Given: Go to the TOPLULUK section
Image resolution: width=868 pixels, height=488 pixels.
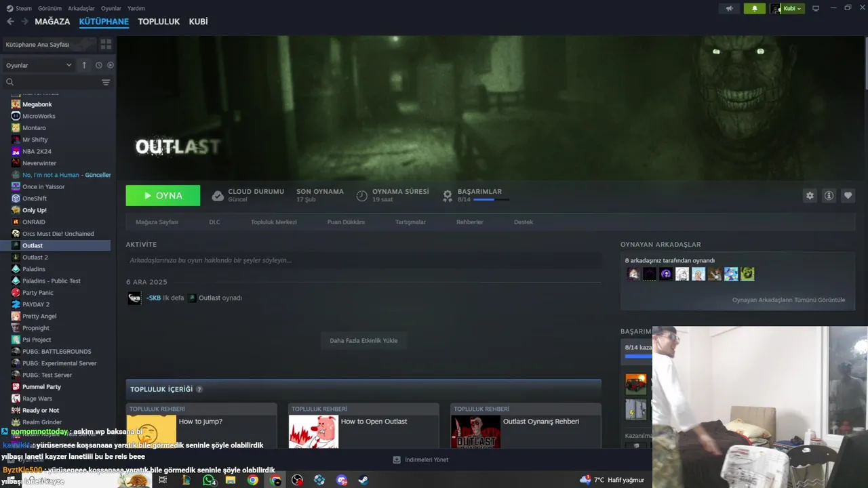Looking at the screenshot, I should (159, 22).
